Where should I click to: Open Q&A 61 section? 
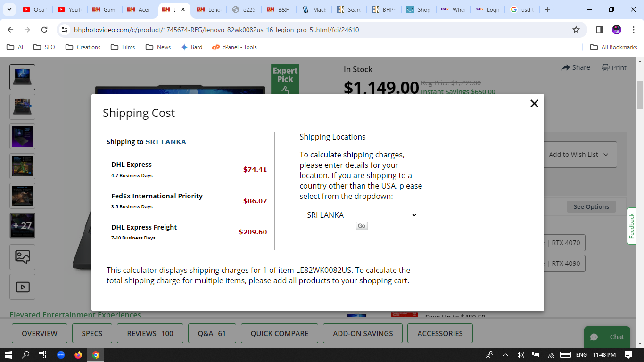[212, 333]
